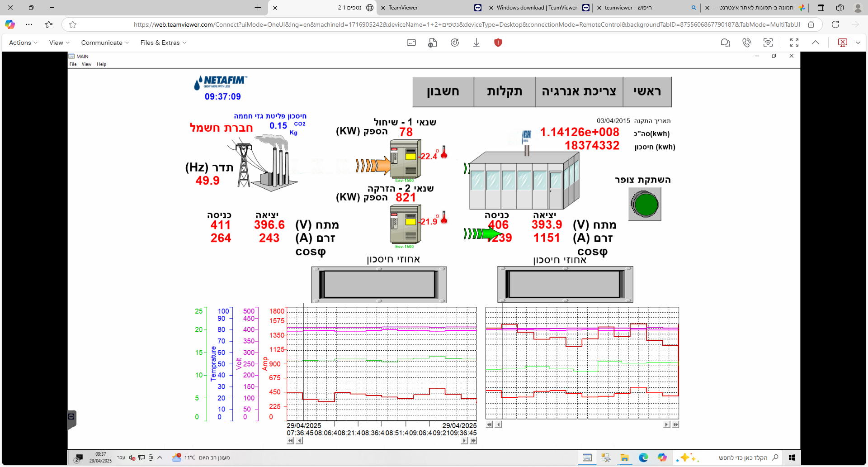Send Ctrl+Alt+Del keyboard icon
The image size is (868, 467).
411,43
